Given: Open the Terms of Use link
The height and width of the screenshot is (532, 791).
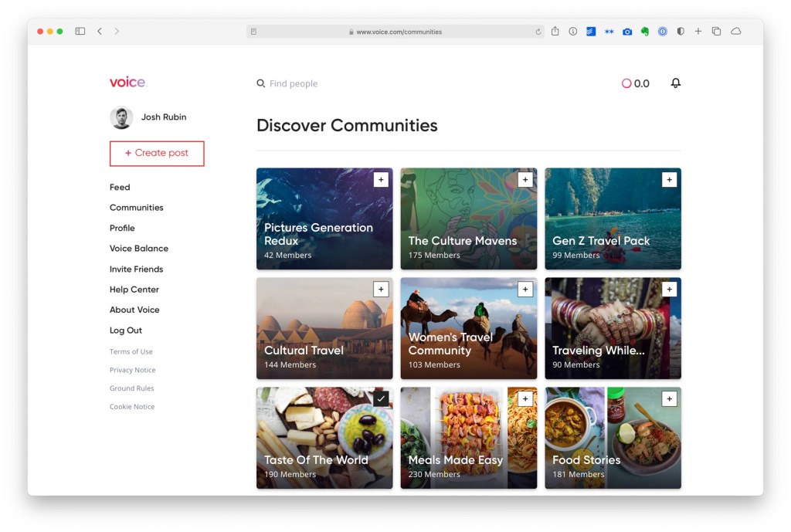Looking at the screenshot, I should tap(131, 352).
